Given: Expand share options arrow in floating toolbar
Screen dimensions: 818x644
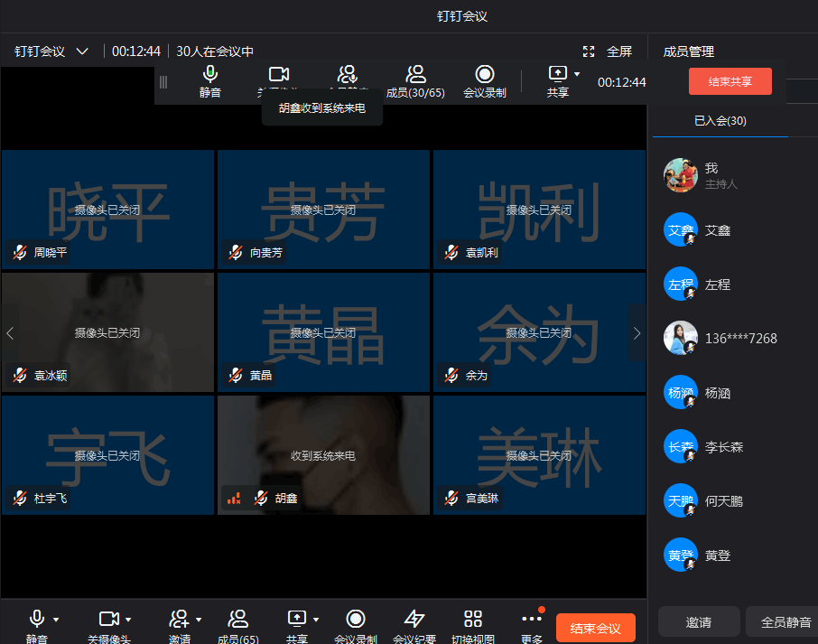Looking at the screenshot, I should pos(577,74).
